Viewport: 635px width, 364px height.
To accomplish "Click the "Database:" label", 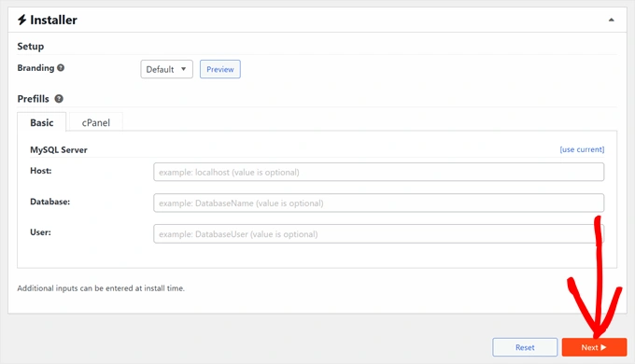I will coord(49,202).
